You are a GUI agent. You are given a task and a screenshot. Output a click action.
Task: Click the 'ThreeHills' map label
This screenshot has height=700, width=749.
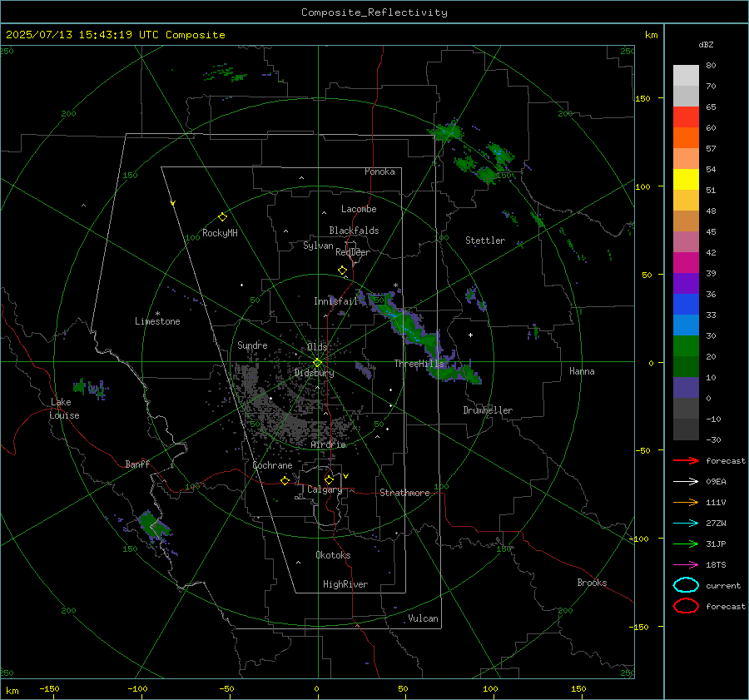[419, 364]
